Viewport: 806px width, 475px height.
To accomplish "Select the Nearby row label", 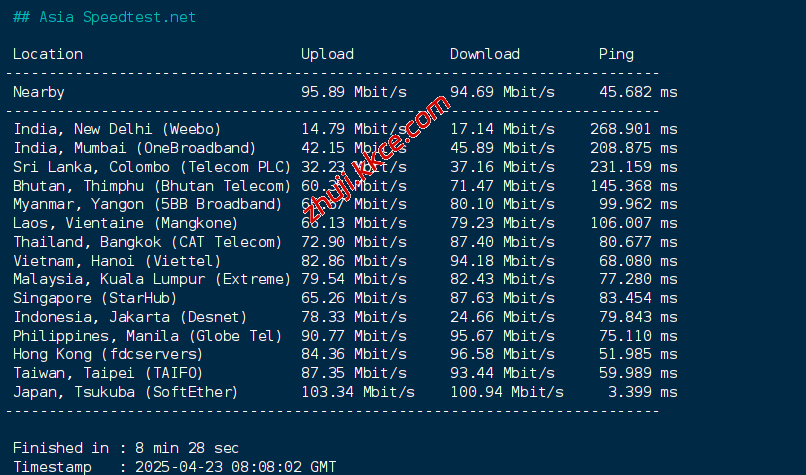I will [39, 92].
